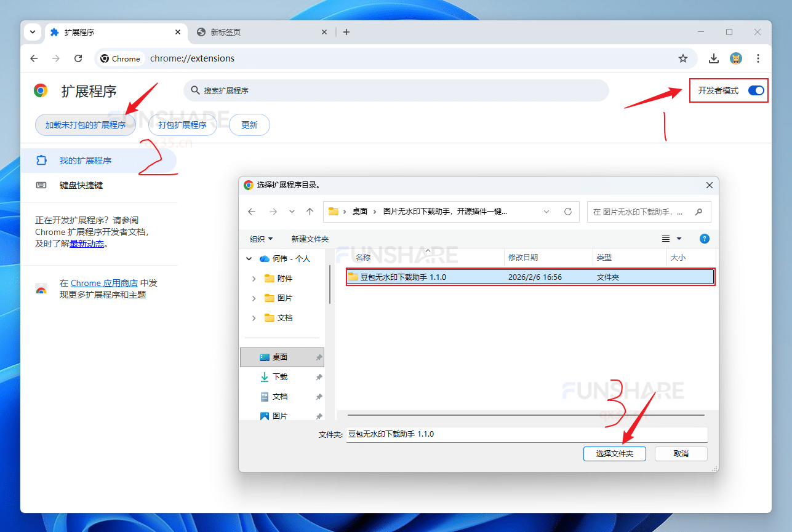792x532 pixels.
Task: Disable the 开发者模式 toggle
Action: [756, 90]
